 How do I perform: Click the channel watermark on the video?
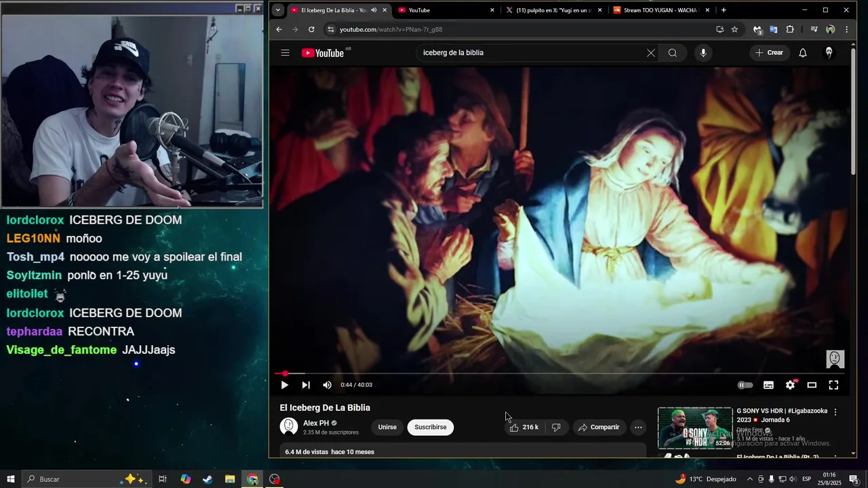click(x=835, y=359)
